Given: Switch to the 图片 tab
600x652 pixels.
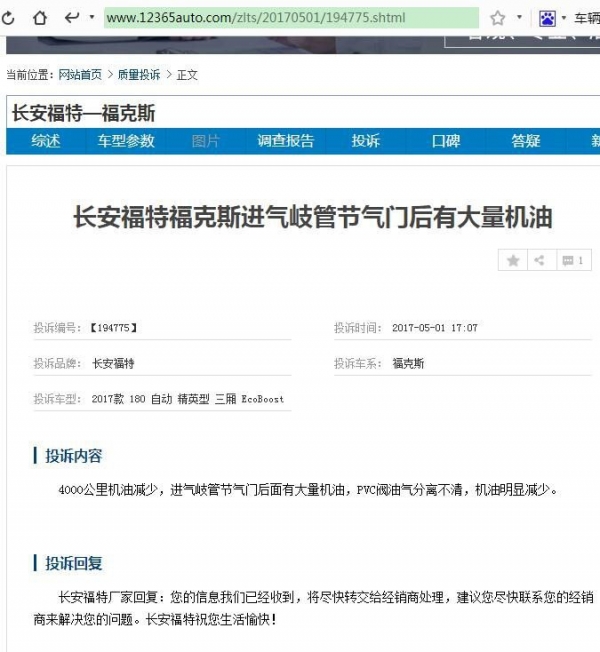Looking at the screenshot, I should (x=205, y=141).
